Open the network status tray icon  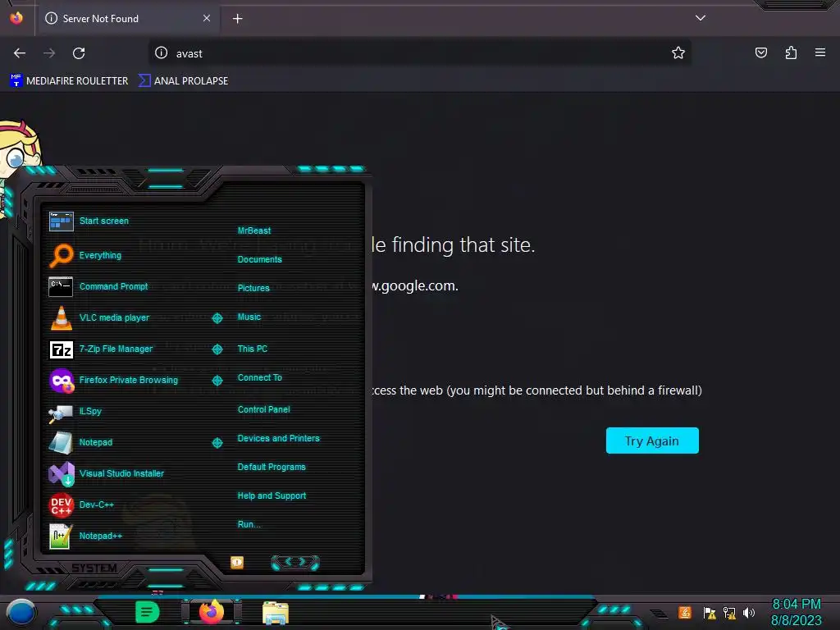[x=729, y=612]
